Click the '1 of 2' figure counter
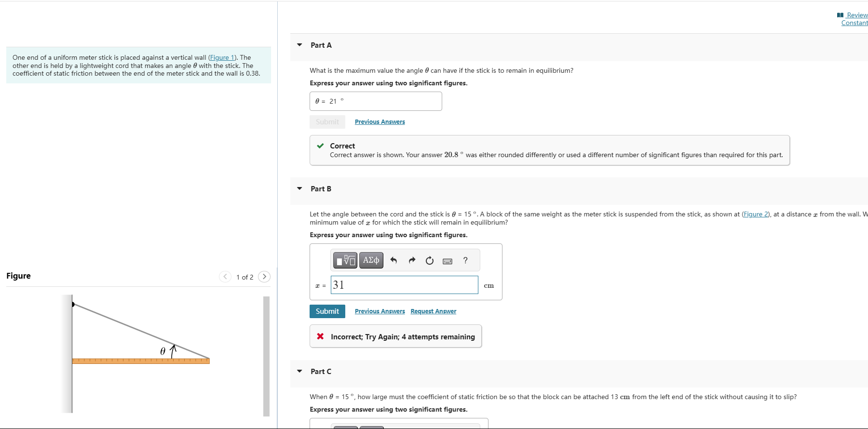The height and width of the screenshot is (429, 868). [x=244, y=277]
